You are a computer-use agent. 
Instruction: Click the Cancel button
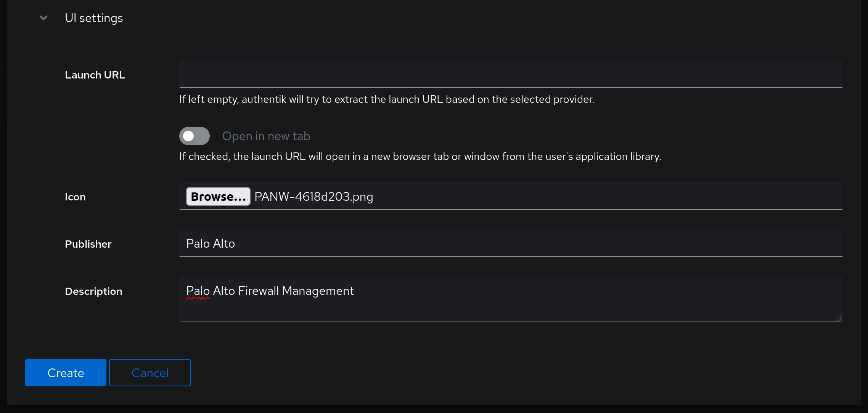coord(150,373)
